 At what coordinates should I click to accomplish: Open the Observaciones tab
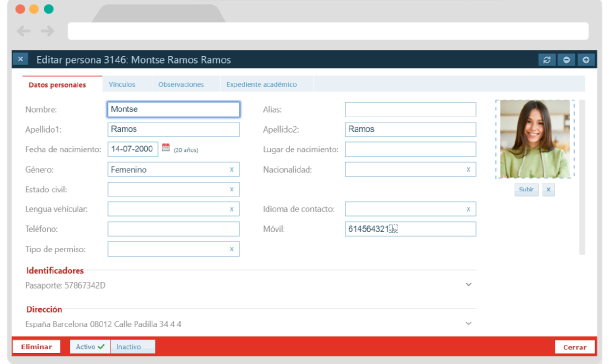tap(181, 84)
